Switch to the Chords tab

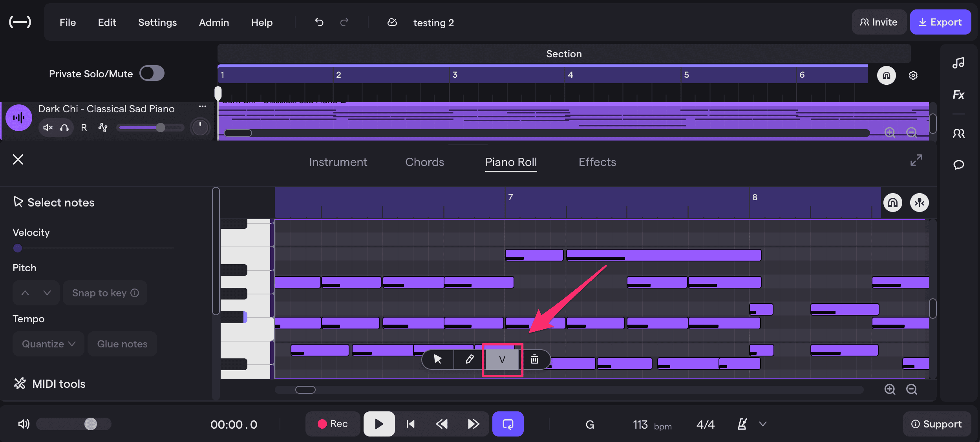pos(424,162)
